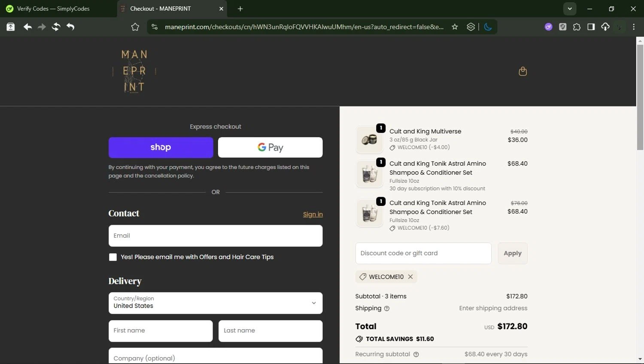Toggle the crescent moon night mode icon
This screenshot has width=644, height=364.
coord(488,27)
